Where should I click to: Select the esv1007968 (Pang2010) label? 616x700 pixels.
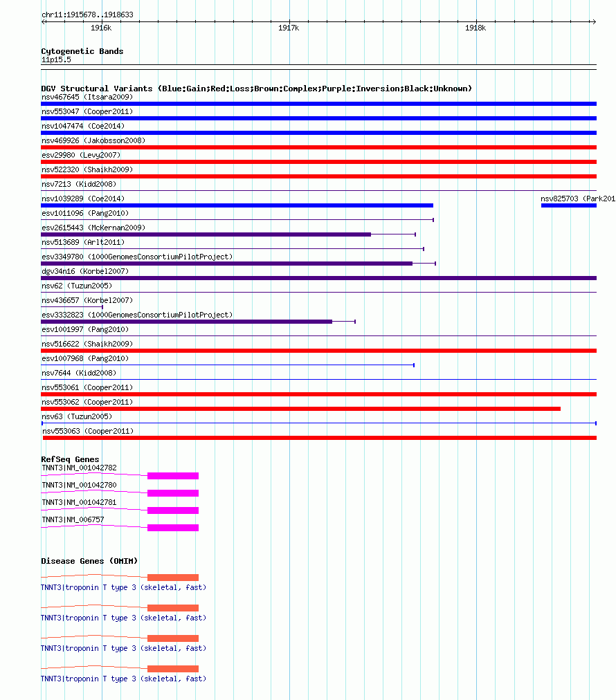click(85, 358)
